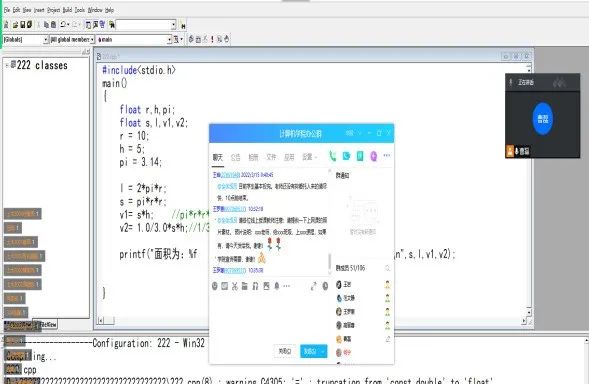
Task: Click the scissors screenshot icon in chat
Action: (x=235, y=286)
